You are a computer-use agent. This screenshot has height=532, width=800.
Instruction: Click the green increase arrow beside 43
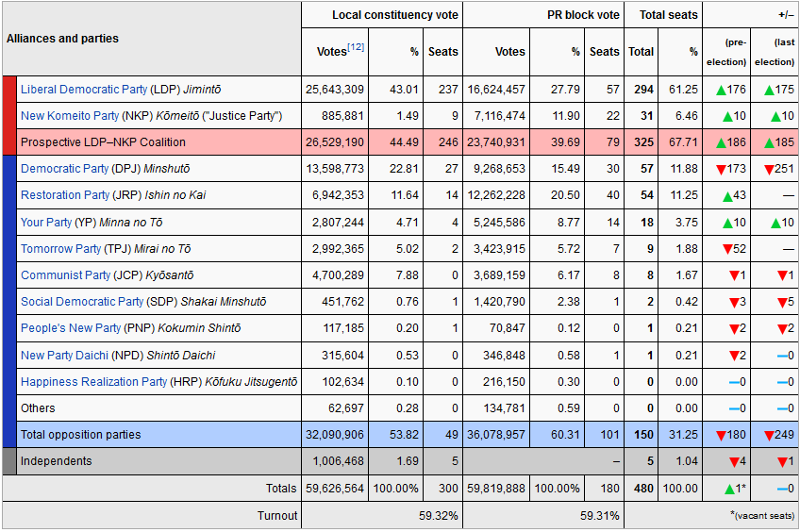728,196
